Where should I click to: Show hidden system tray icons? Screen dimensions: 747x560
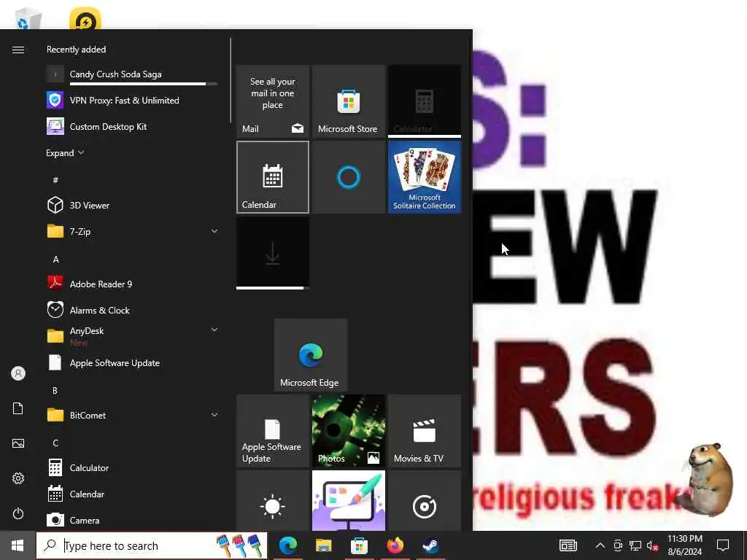(x=600, y=545)
